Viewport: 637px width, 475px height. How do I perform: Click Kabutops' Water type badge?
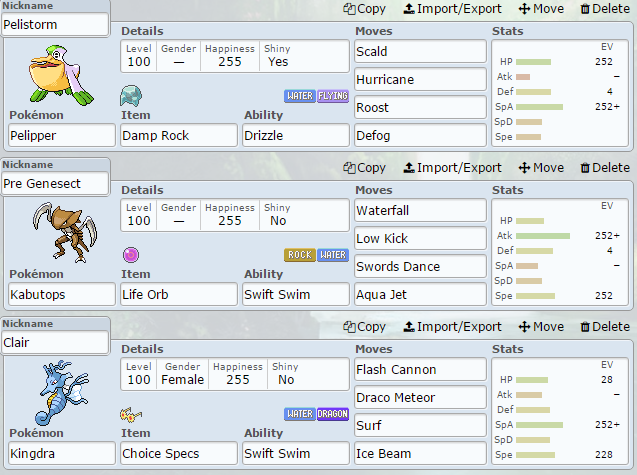pos(333,255)
